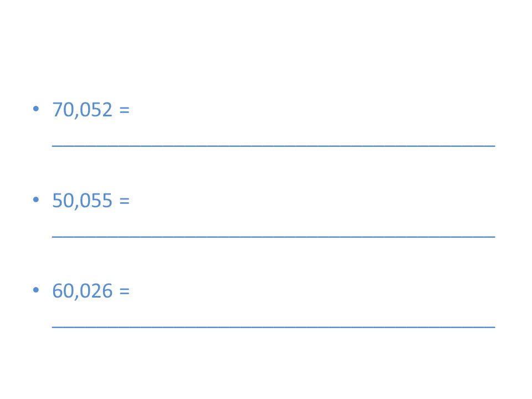Click the blank answer line under 50,055
Viewport: 532px width, 399px height.
coord(273,237)
